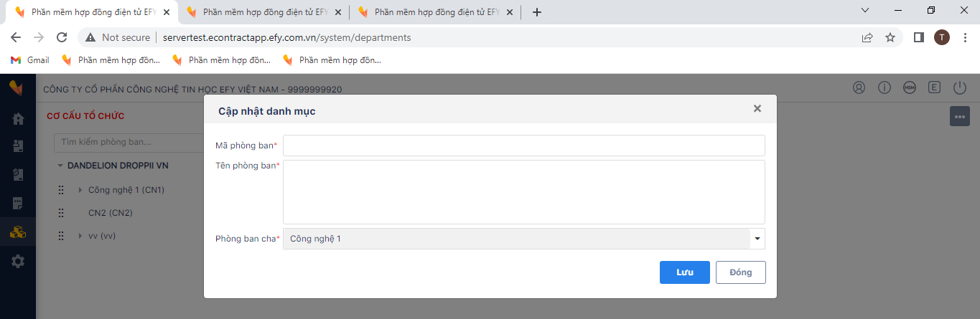Viewport: 980px width, 319px height.
Task: Open Phòng ban cha dropdown arrow
Action: click(x=757, y=239)
